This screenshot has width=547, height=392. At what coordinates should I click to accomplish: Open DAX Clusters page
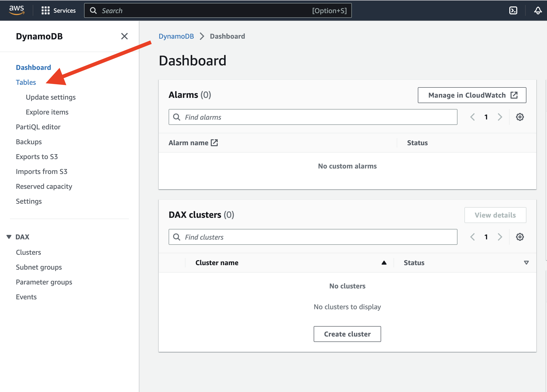29,252
